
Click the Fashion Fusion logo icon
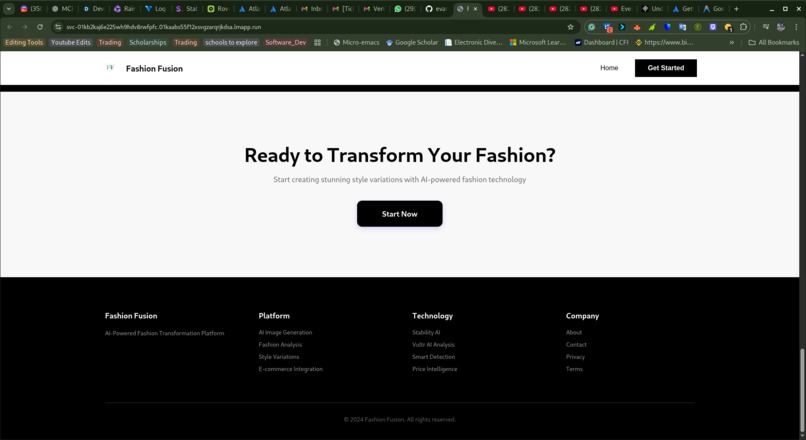[x=110, y=68]
